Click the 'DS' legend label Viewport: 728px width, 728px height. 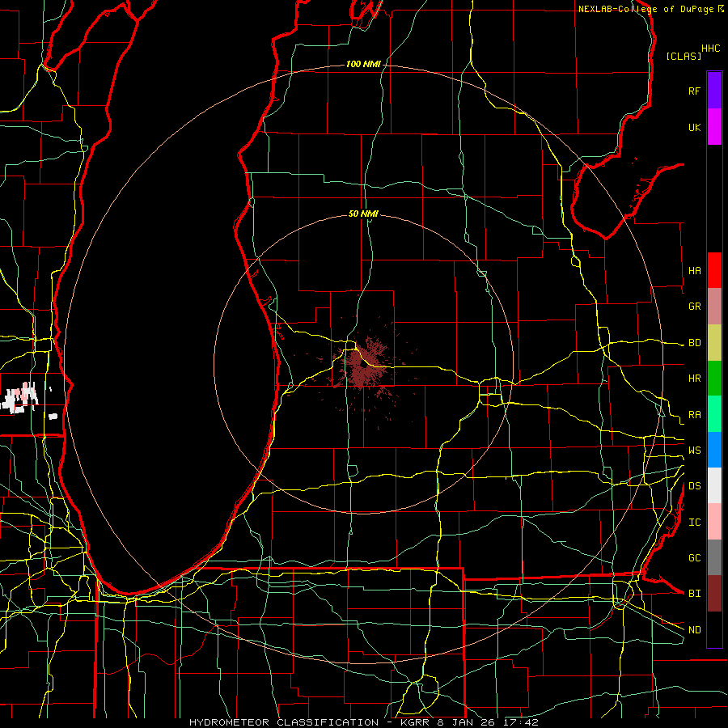click(694, 486)
